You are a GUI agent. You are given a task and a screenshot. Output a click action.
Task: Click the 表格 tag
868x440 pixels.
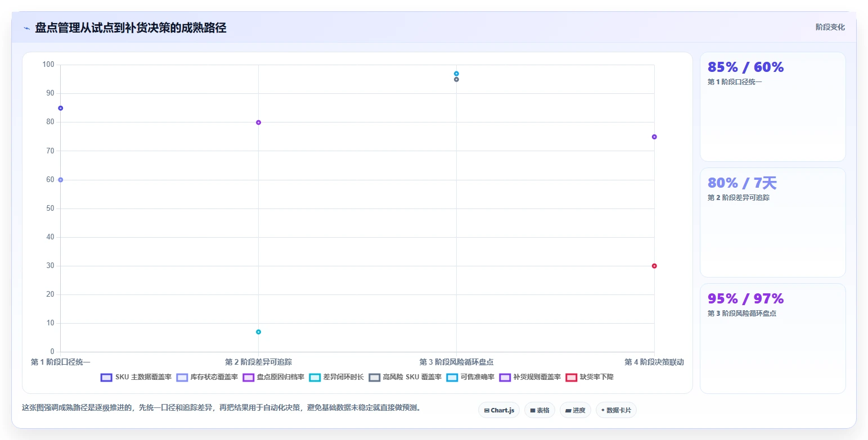point(539,410)
